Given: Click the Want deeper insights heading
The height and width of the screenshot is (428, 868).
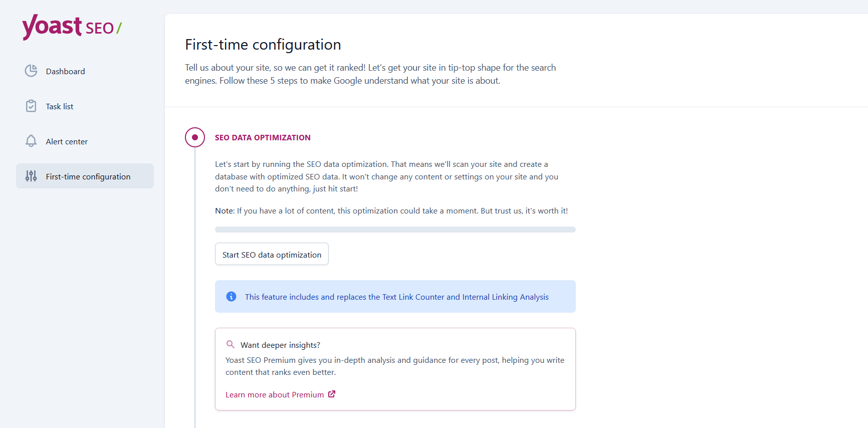Looking at the screenshot, I should click(280, 345).
